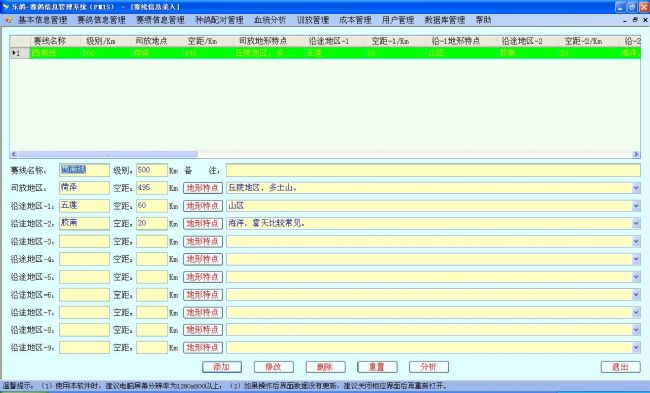This screenshot has width=650, height=393.
Task: Click 地形特点 button for 沿途地区-2
Action: tap(203, 223)
